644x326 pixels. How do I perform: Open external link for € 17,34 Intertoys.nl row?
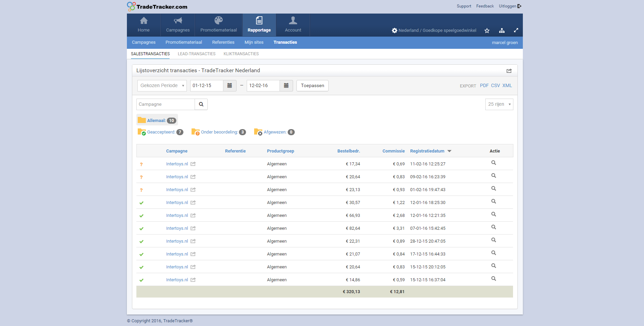click(193, 164)
